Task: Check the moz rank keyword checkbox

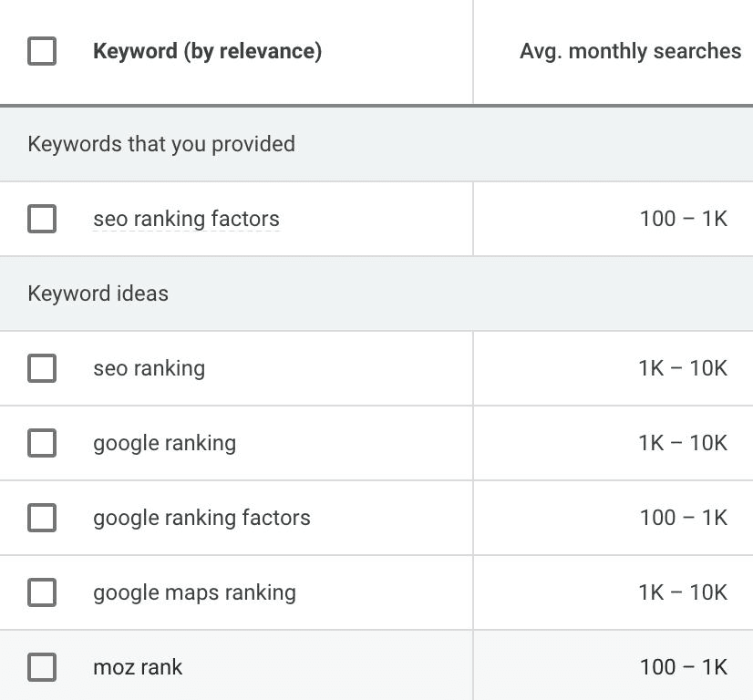Action: point(42,667)
